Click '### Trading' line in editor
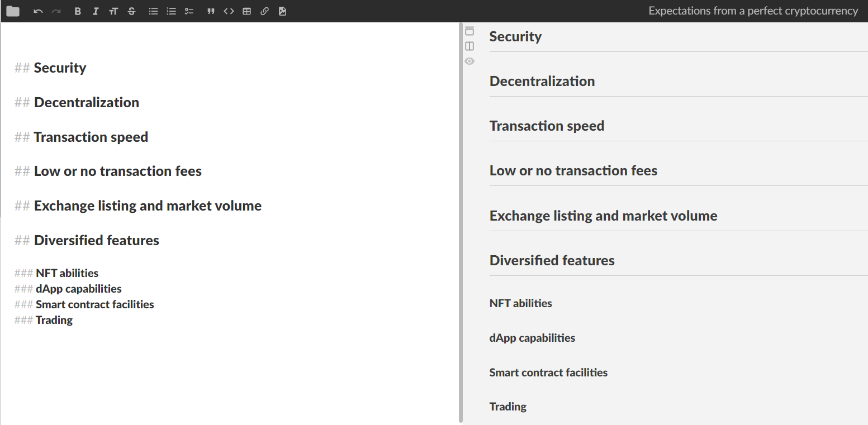This screenshot has height=425, width=868. pos(44,320)
